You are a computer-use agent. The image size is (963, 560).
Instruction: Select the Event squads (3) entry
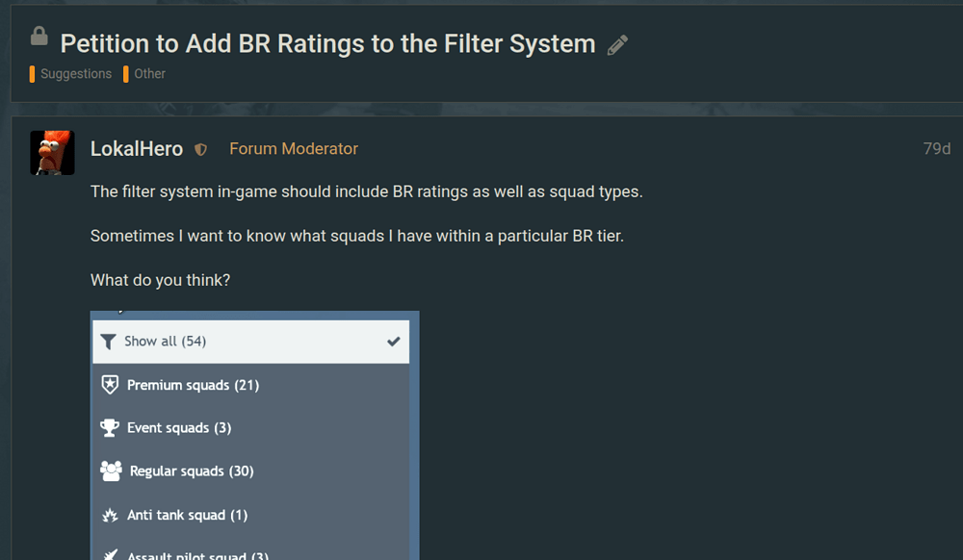click(x=179, y=428)
